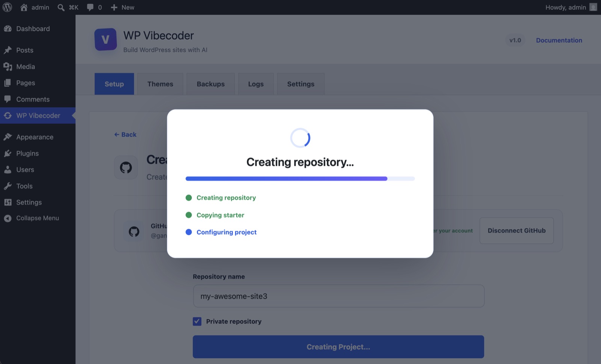Click the WP Vibecoder sidebar menu item
The width and height of the screenshot is (601, 364).
pyautogui.click(x=38, y=116)
